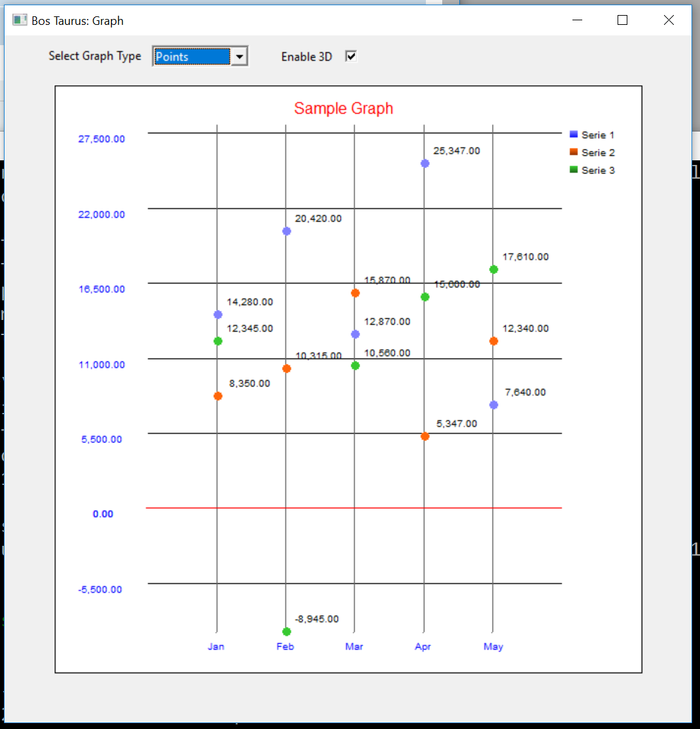700x729 pixels.
Task: Disable the Enable 3D checkbox
Action: coord(351,56)
